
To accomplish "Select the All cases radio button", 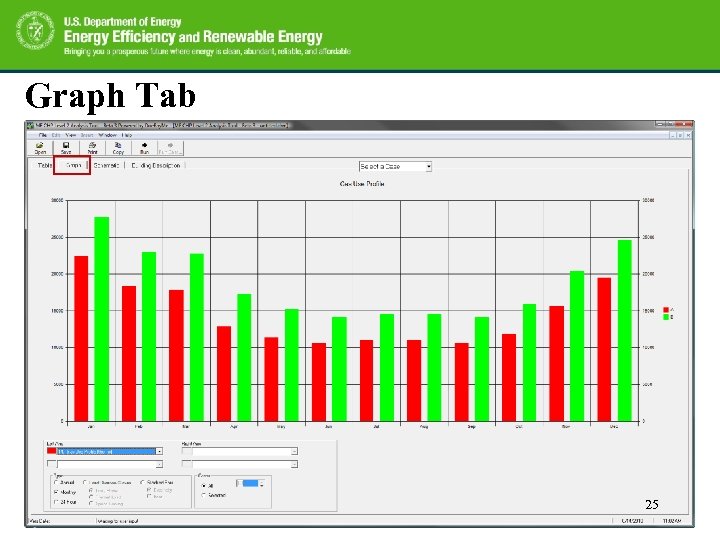I will point(203,485).
